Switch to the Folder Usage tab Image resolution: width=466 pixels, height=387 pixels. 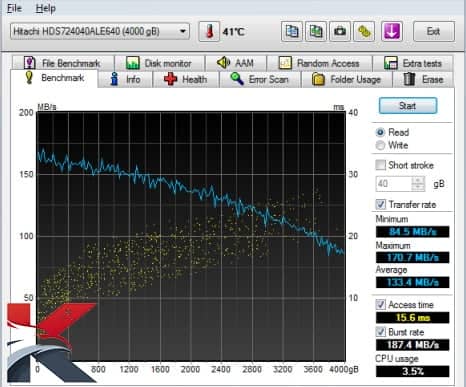click(347, 79)
